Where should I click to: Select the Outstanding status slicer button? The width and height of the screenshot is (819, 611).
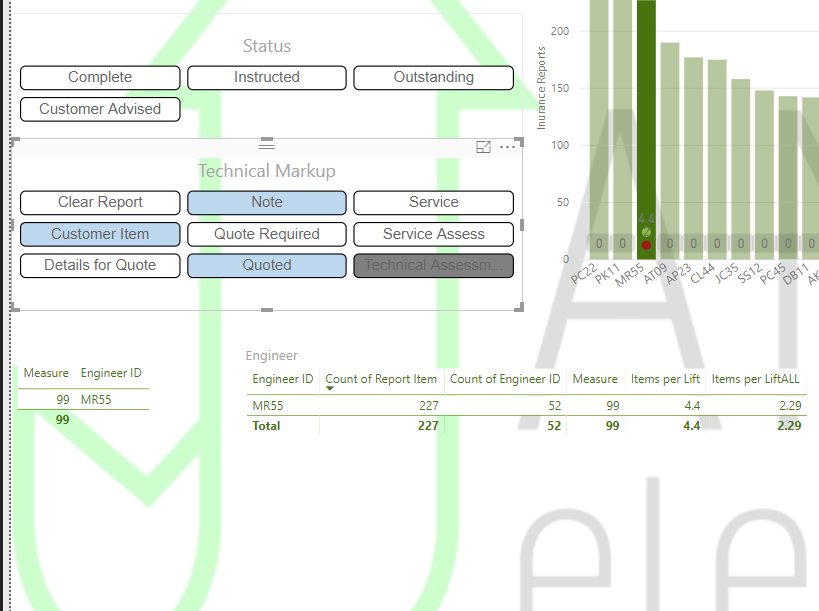coord(434,77)
